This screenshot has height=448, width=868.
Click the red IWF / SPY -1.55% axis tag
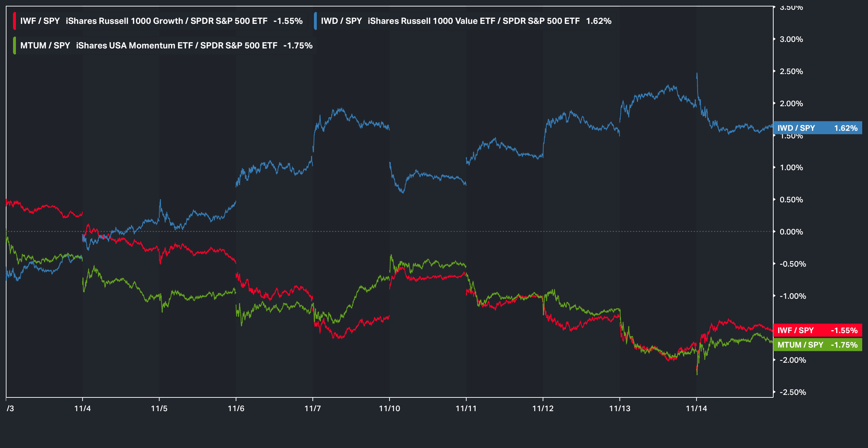tap(817, 330)
